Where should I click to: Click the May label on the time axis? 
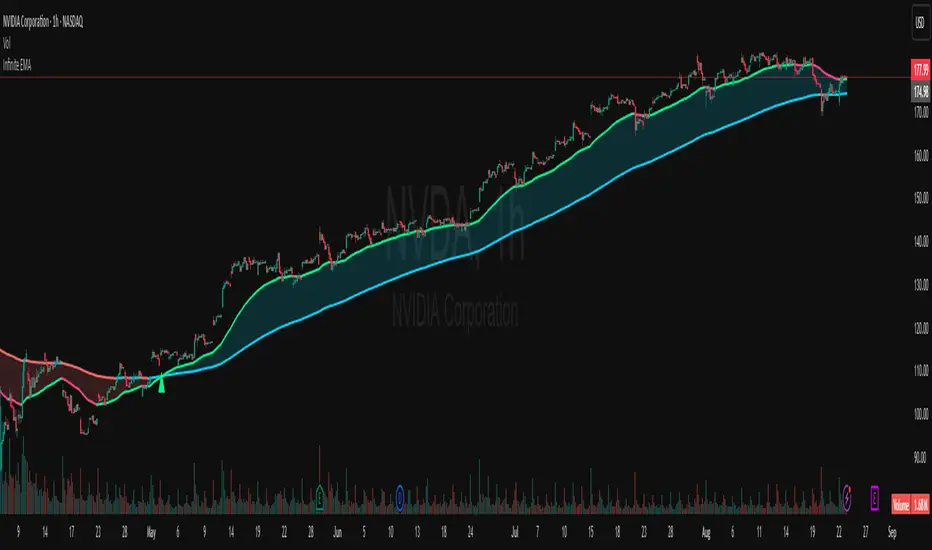(x=151, y=533)
